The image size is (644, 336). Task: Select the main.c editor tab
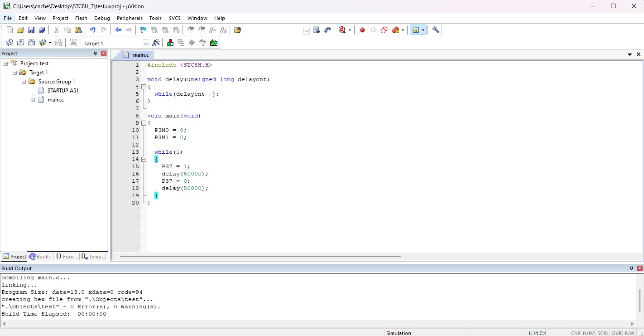point(135,54)
